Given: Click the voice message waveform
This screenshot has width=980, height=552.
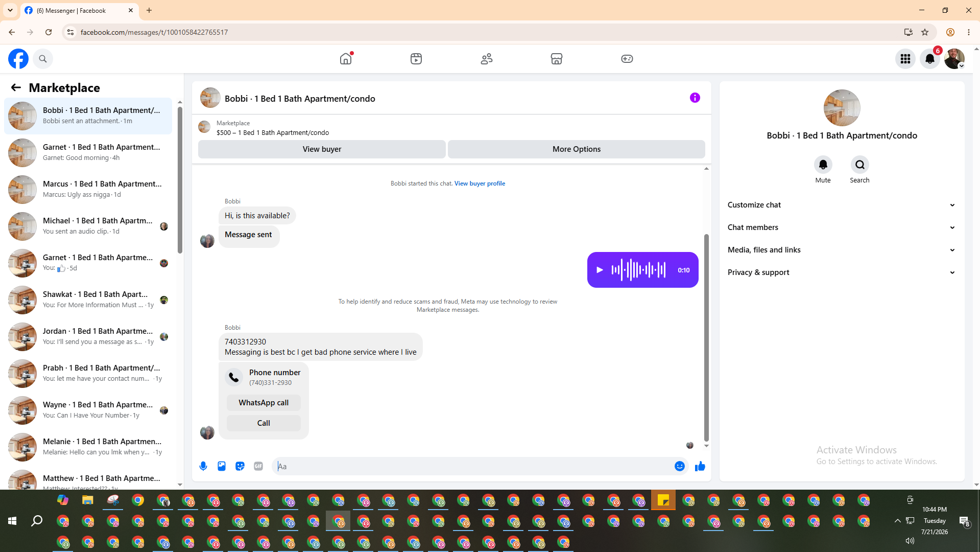Looking at the screenshot, I should (639, 270).
